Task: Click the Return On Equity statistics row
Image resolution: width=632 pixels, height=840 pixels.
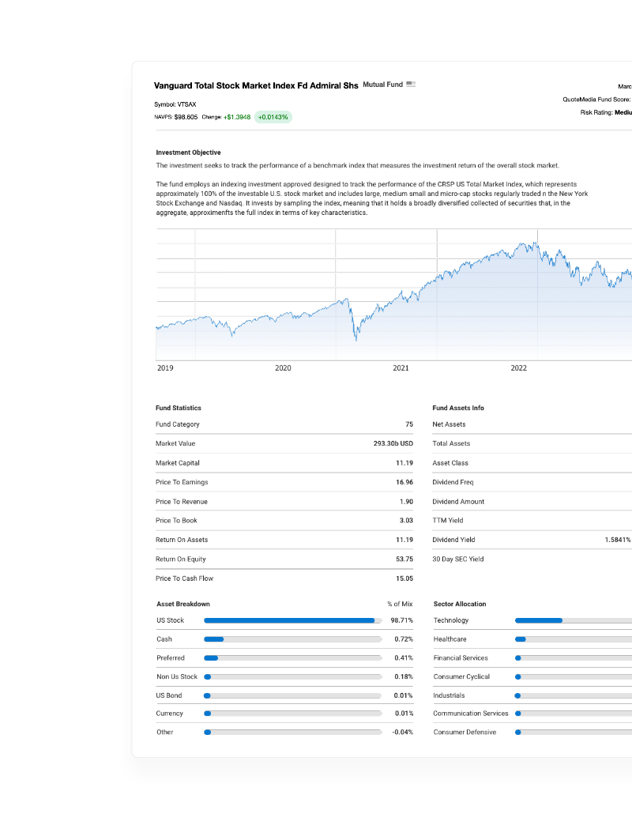Action: (x=284, y=559)
